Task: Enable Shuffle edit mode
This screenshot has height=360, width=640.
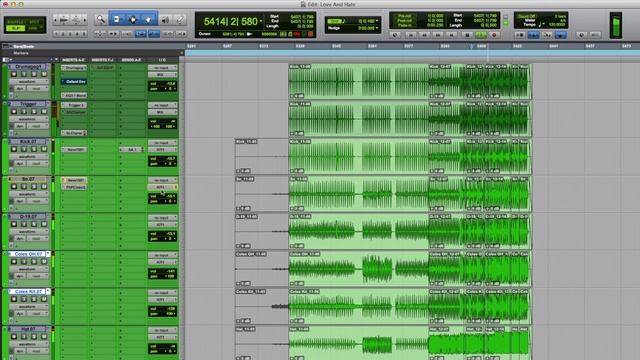Action: coord(16,22)
